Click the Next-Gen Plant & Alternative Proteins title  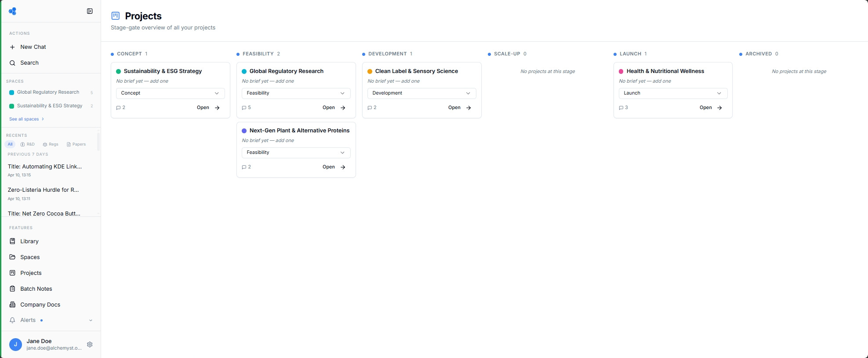pyautogui.click(x=300, y=131)
